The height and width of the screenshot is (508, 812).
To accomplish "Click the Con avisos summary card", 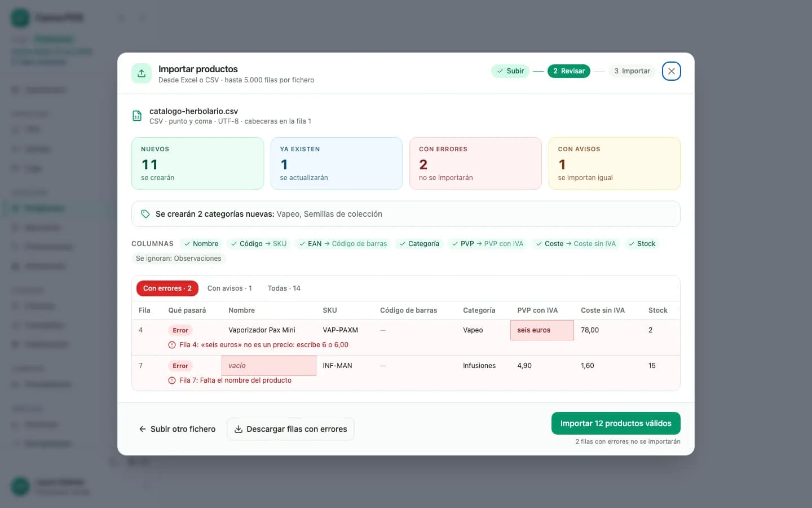I will point(615,163).
